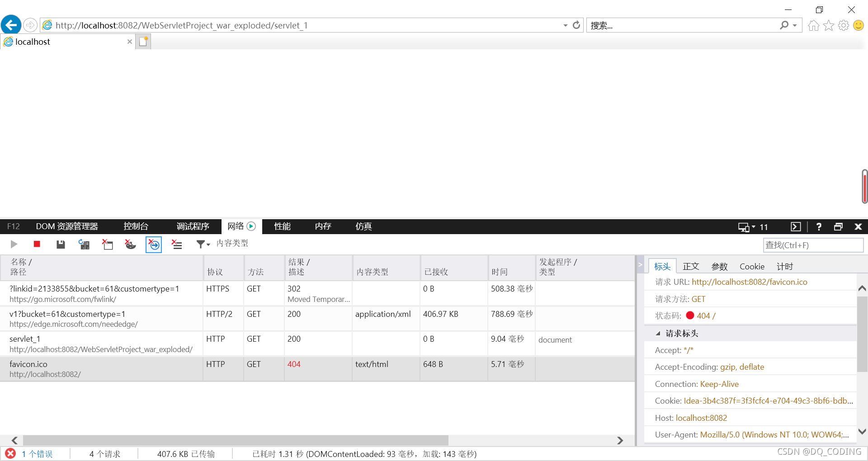This screenshot has width=868, height=461.
Task: Sort by 名称/路径 column header
Action: click(x=102, y=268)
